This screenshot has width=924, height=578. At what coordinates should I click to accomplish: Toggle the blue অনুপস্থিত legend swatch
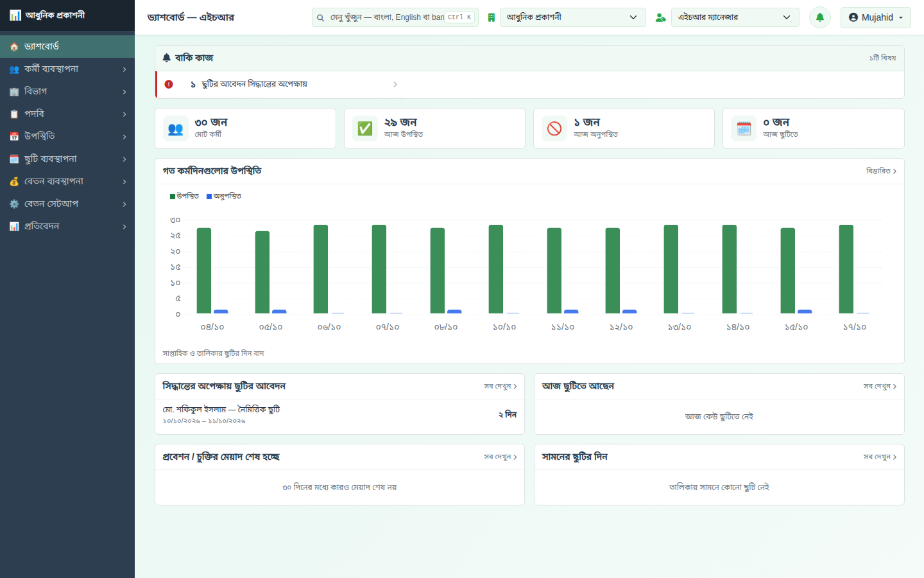pos(209,197)
